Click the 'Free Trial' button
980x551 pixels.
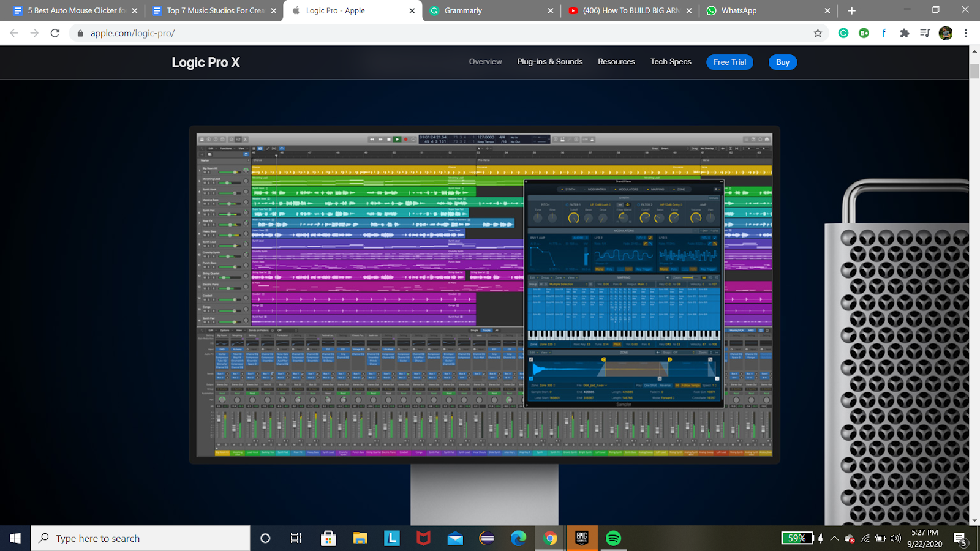(729, 62)
